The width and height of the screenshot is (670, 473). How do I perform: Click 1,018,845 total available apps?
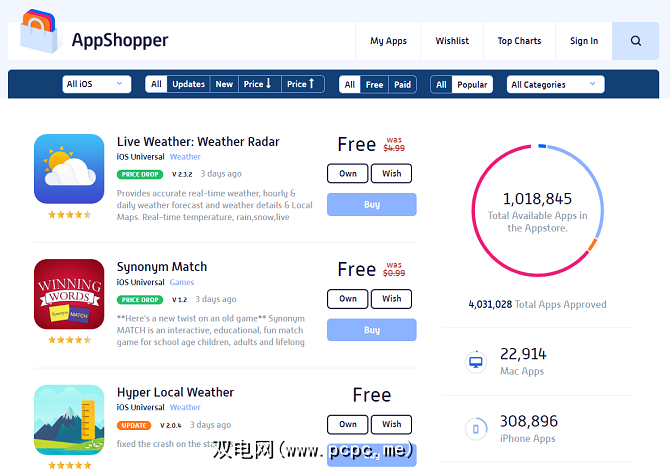[537, 199]
